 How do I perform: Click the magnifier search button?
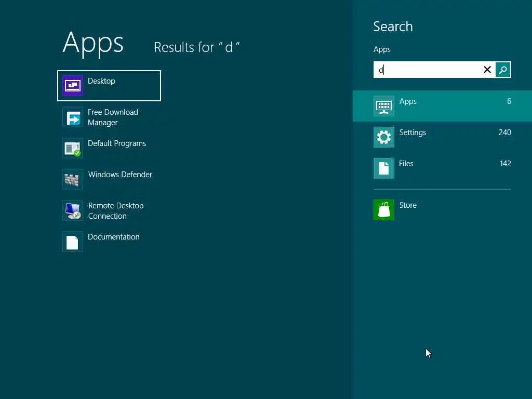(x=503, y=70)
